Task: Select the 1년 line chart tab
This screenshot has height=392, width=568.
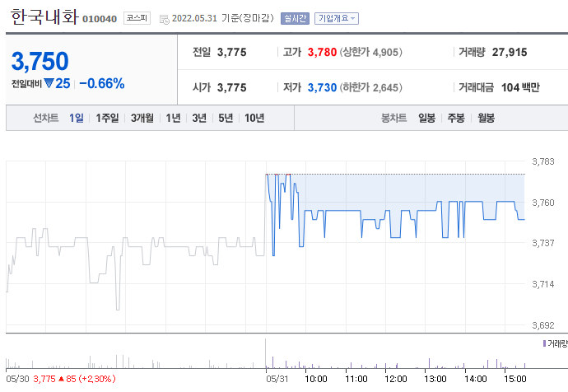Action: click(173, 118)
